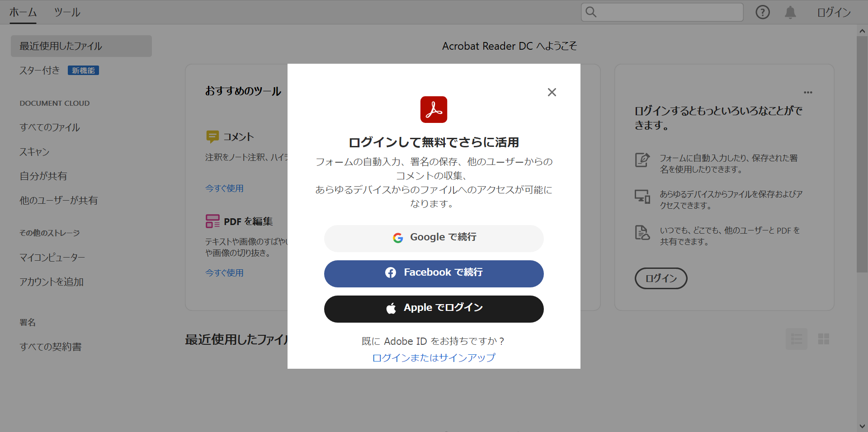Click the ログインまたはサインアップ link

[434, 358]
